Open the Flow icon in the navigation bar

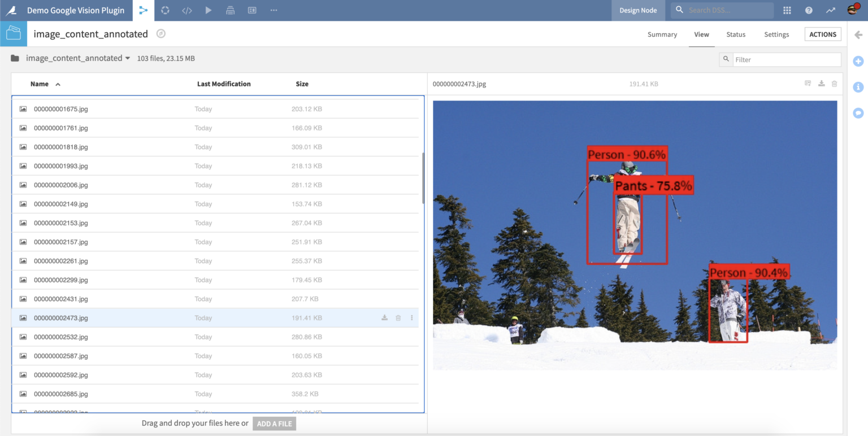[144, 10]
